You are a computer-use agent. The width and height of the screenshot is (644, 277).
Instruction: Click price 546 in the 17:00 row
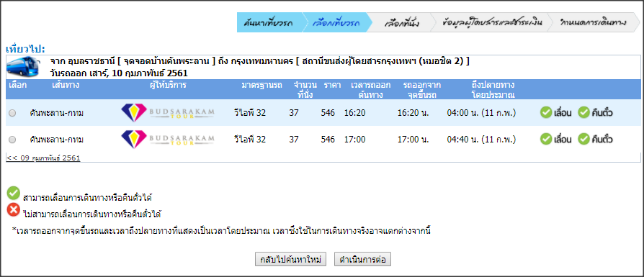pyautogui.click(x=328, y=140)
